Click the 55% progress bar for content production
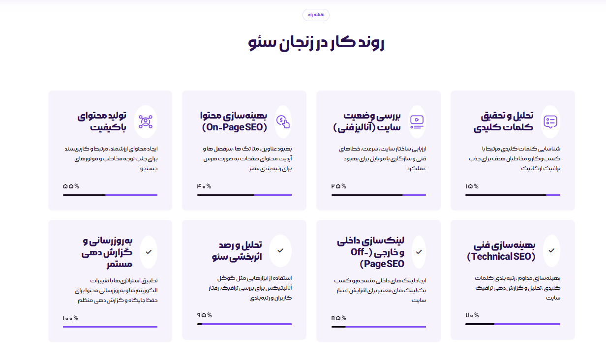 coord(110,195)
